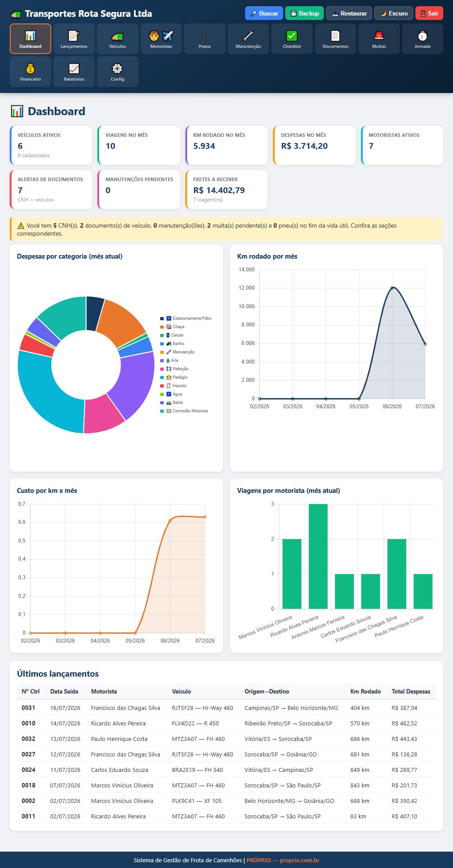The image size is (453, 868).
Task: Open Financeiro money bag tile
Action: point(31,72)
